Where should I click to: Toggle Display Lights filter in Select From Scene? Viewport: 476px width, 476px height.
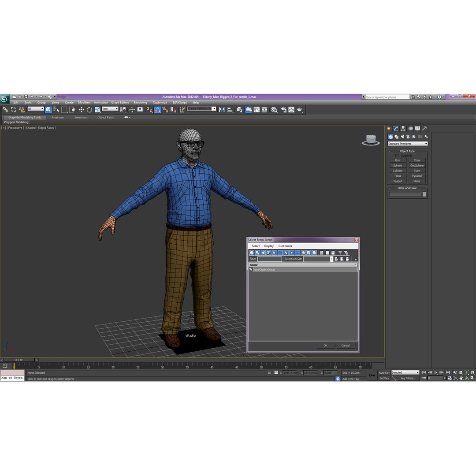pos(263,253)
